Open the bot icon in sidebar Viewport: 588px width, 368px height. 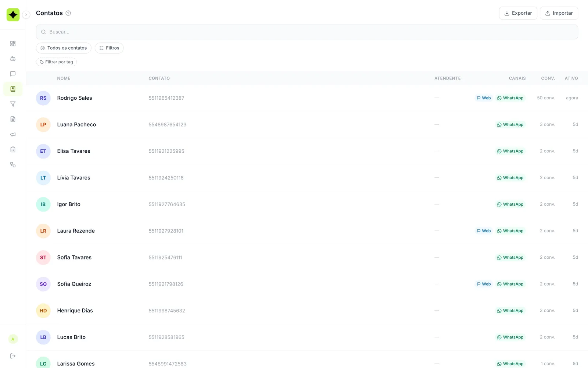pyautogui.click(x=13, y=59)
